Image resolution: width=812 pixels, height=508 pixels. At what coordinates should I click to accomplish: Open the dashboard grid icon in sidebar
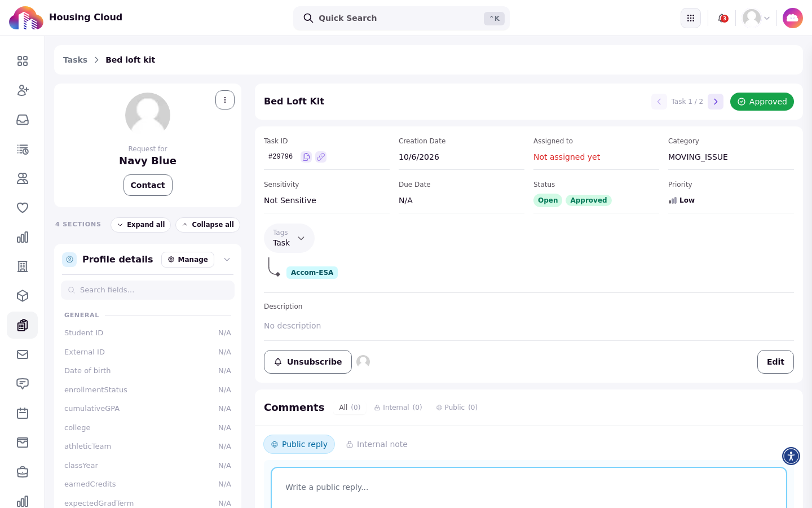click(23, 61)
